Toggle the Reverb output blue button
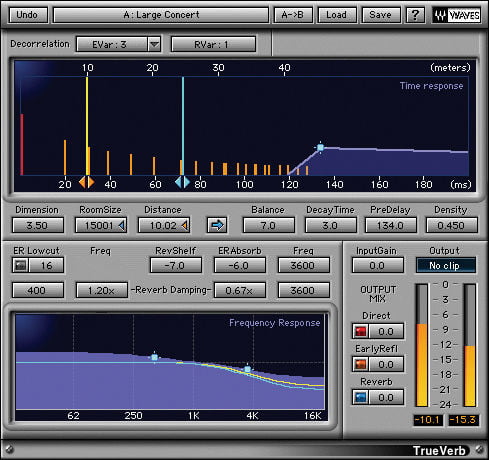Screen dimensions: 489x460 pos(360,397)
